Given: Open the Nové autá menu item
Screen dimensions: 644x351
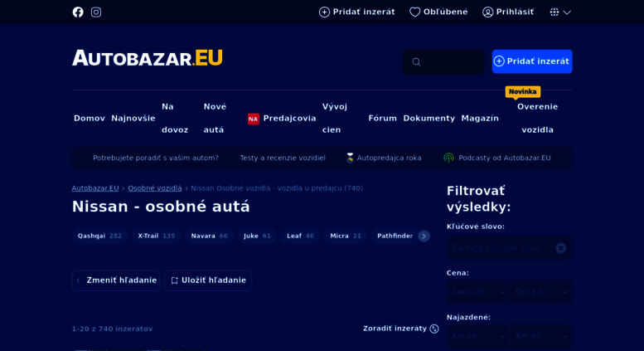Looking at the screenshot, I should click(215, 119).
